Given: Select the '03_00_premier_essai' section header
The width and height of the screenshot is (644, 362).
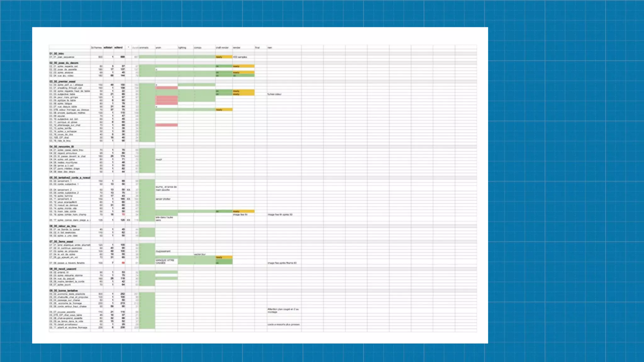Looking at the screenshot, I should click(x=62, y=81).
